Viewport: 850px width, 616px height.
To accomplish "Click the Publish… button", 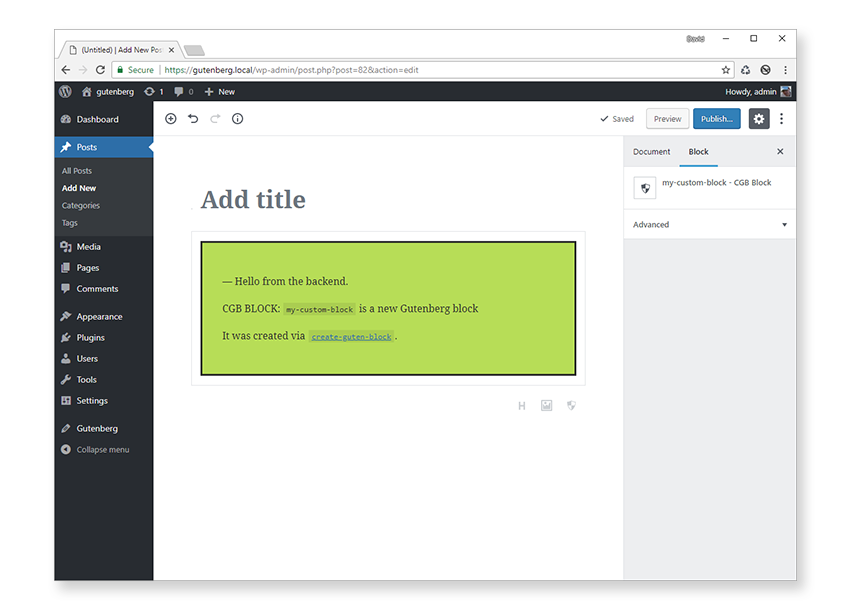I will click(x=717, y=119).
